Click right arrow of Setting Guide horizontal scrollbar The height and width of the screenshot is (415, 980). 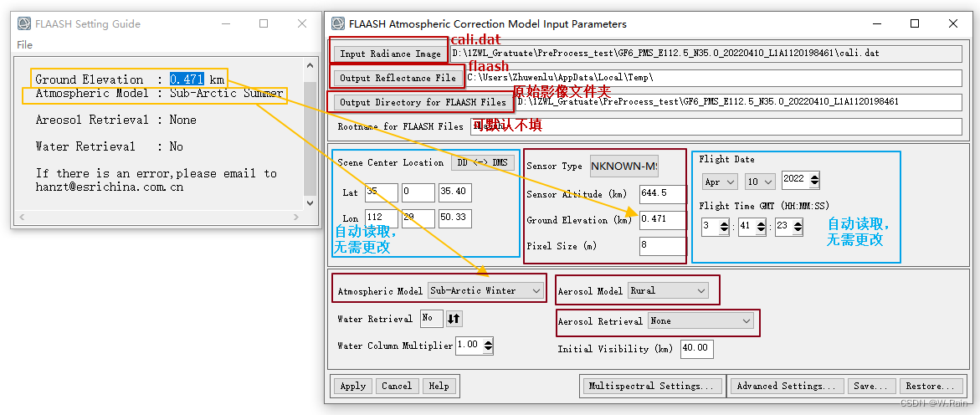tap(297, 217)
